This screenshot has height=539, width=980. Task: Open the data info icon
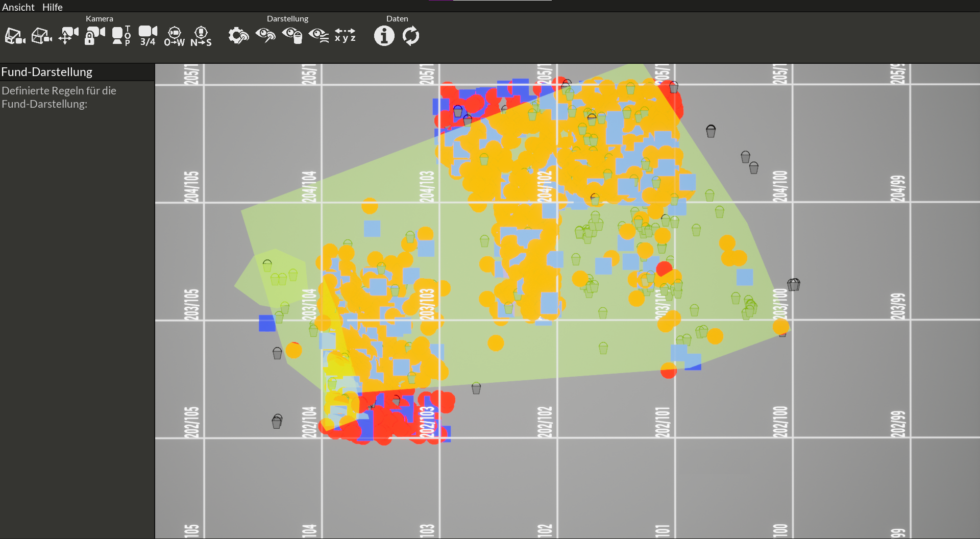[384, 36]
